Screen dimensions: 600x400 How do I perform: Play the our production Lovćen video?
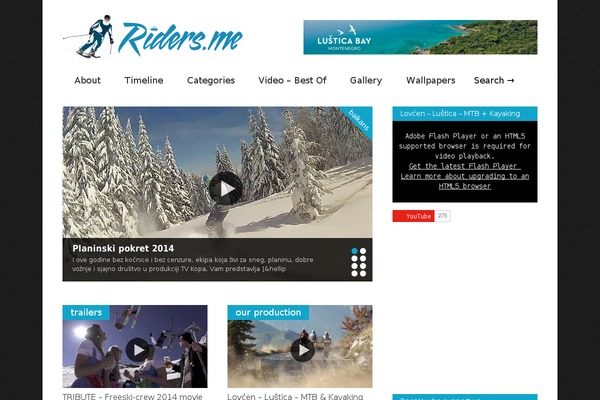pos(303,349)
